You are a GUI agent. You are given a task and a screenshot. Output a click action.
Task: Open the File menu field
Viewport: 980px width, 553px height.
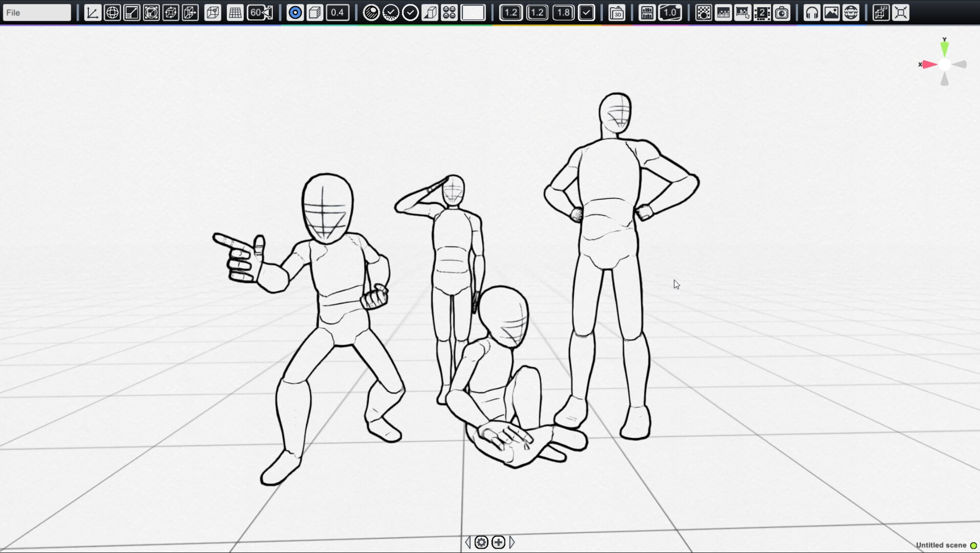click(37, 13)
